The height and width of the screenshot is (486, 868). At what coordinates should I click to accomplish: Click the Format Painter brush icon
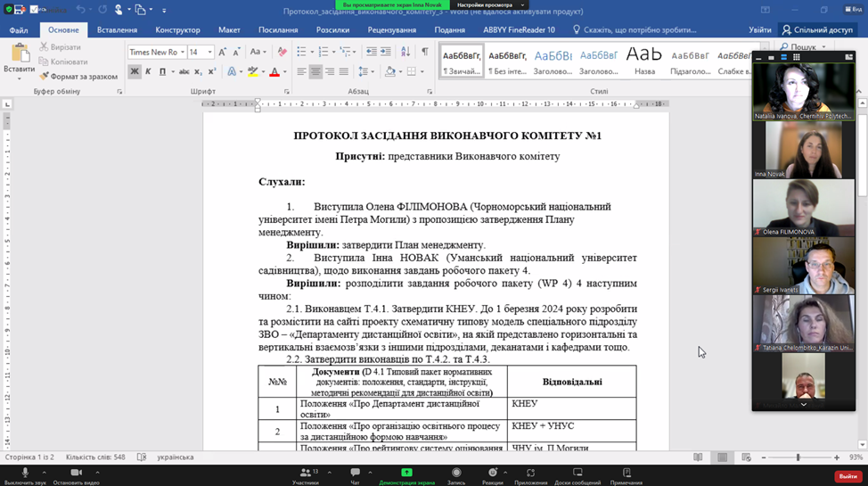pyautogui.click(x=44, y=77)
